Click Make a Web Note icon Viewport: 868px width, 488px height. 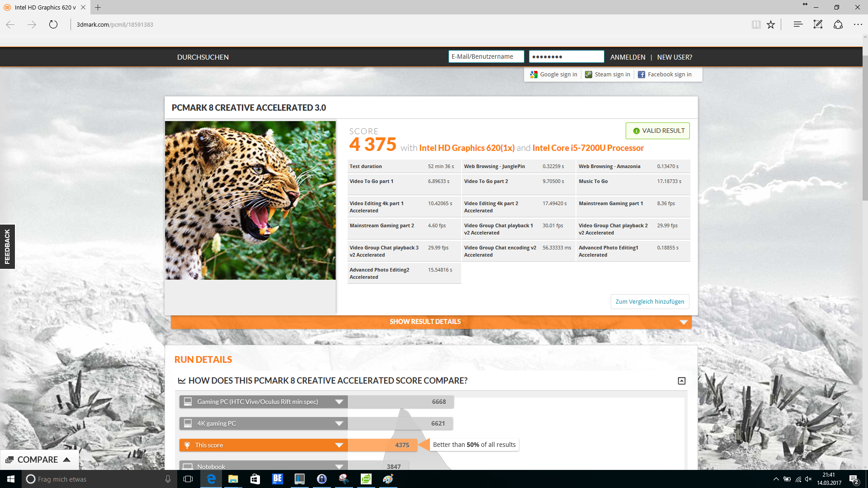point(818,24)
